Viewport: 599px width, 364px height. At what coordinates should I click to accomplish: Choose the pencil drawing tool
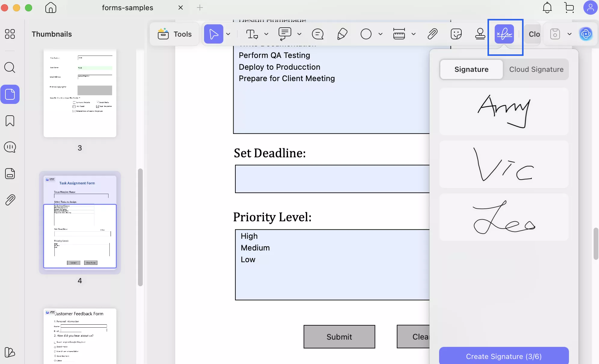(342, 34)
